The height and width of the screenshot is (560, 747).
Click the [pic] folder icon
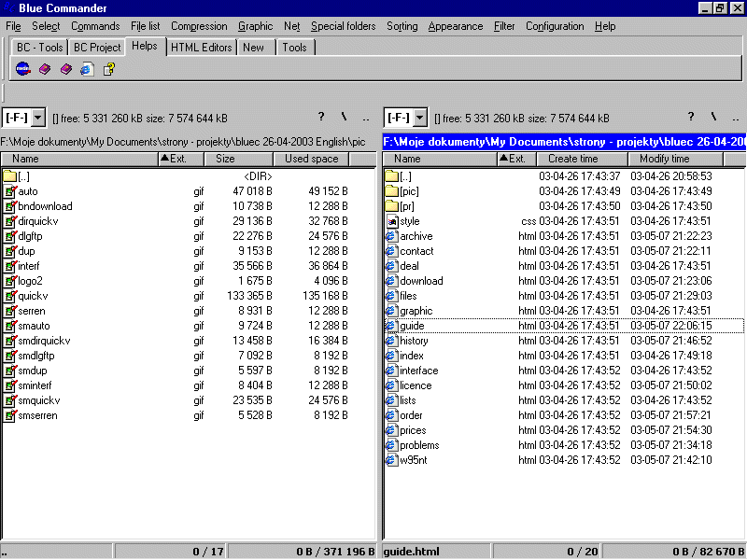click(391, 191)
